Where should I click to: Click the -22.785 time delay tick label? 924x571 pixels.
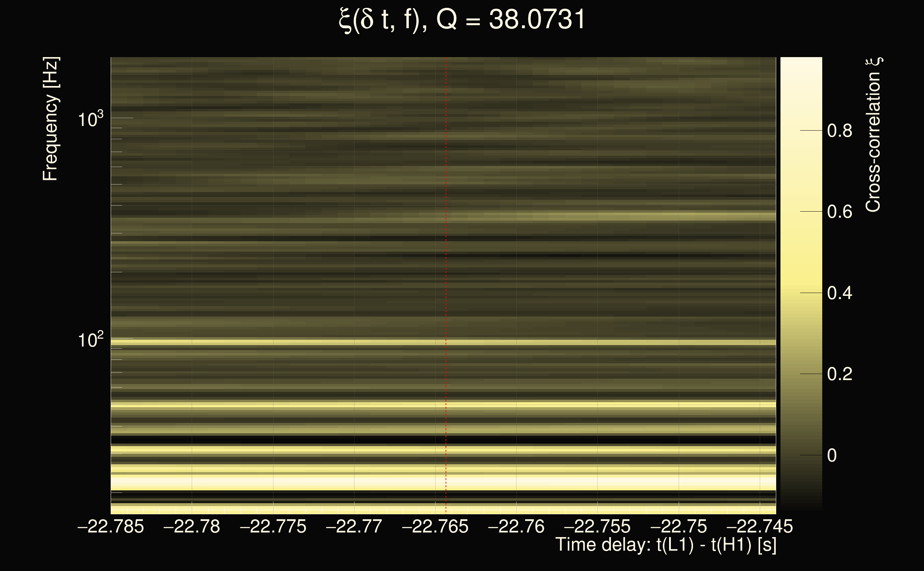111,526
